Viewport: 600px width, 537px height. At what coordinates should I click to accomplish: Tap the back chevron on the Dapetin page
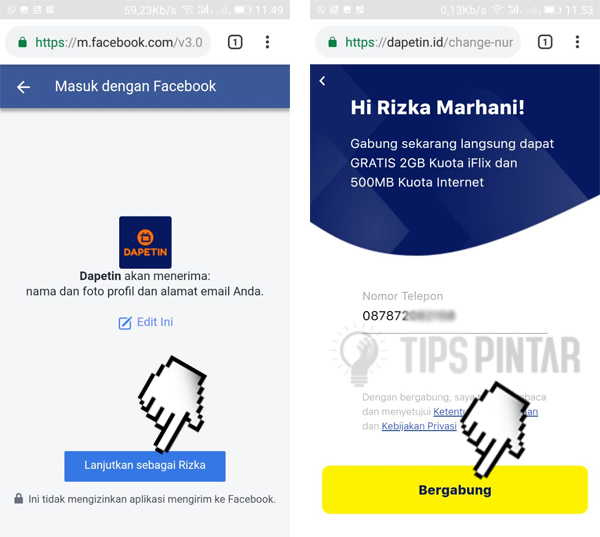point(323,81)
